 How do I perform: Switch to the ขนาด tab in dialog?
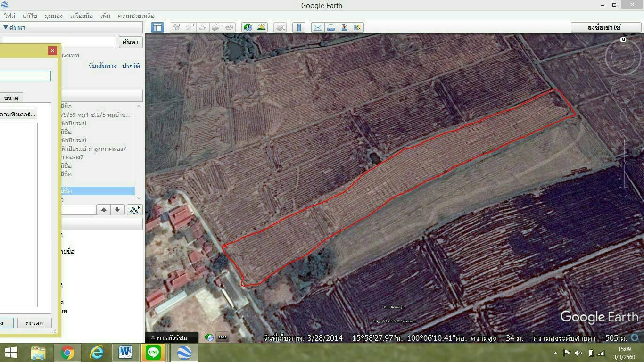pos(11,98)
